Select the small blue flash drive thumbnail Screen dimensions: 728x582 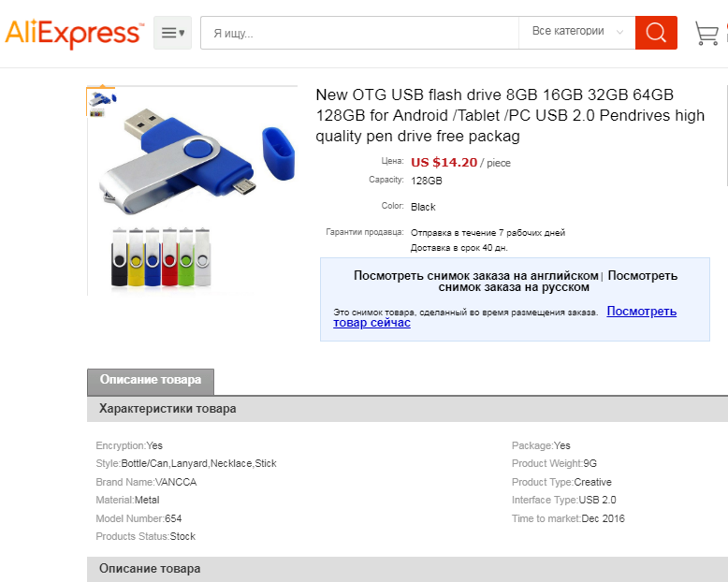(x=102, y=98)
